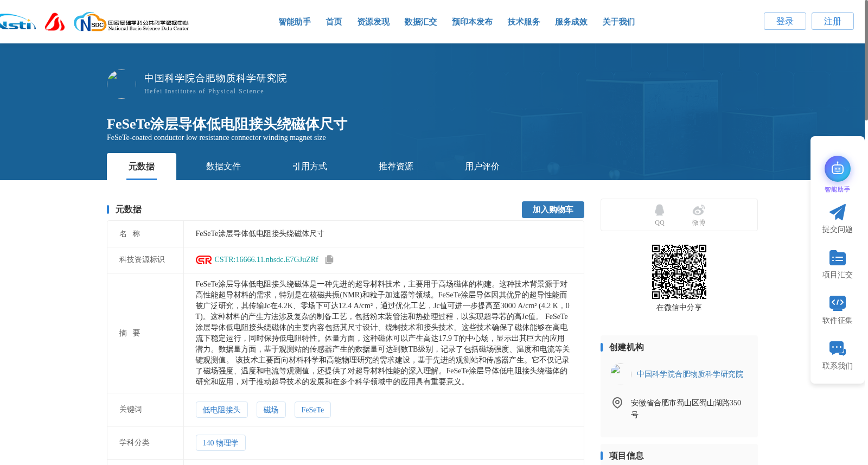Click the NSTI logo at top left
This screenshot has width=868, height=465.
tap(17, 22)
